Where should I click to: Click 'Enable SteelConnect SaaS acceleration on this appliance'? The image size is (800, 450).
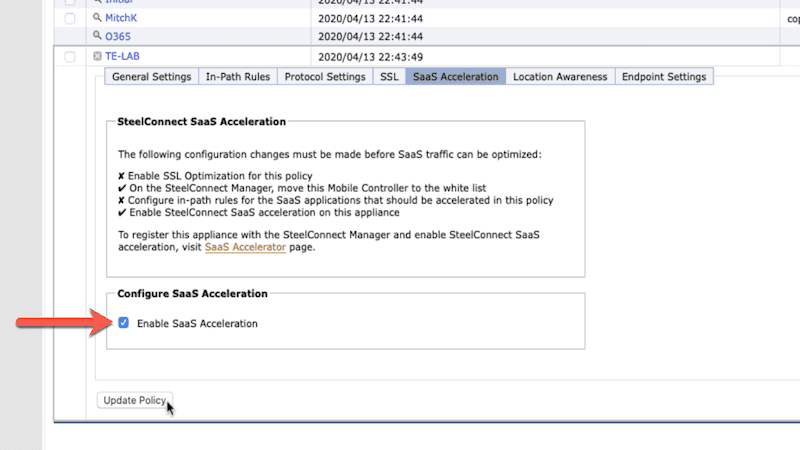(264, 213)
